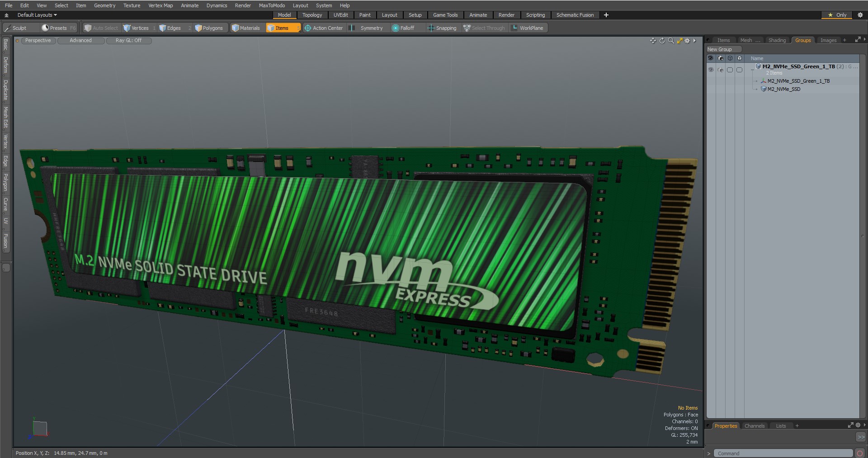The width and height of the screenshot is (868, 458).
Task: Open the Channels tab
Action: click(x=754, y=426)
